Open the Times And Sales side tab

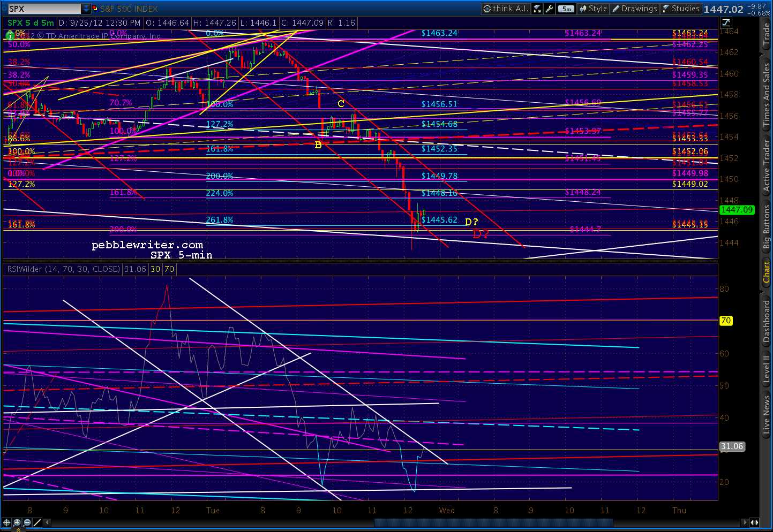767,94
